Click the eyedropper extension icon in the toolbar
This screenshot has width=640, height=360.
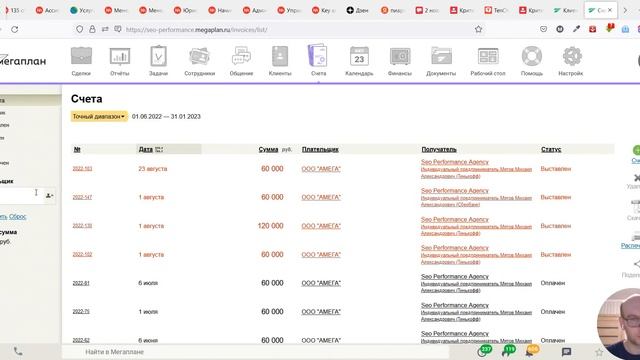pyautogui.click(x=576, y=29)
